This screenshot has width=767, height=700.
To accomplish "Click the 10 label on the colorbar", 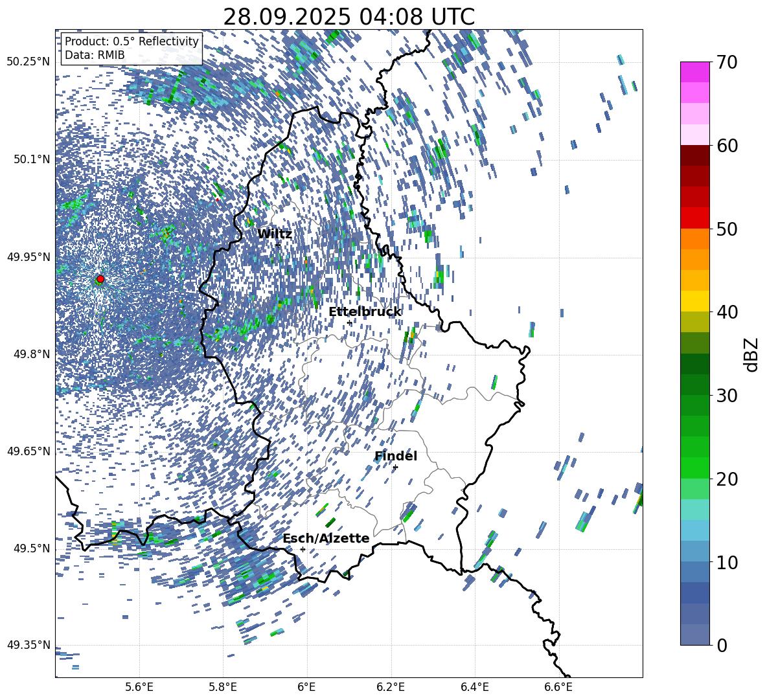I will click(x=727, y=562).
